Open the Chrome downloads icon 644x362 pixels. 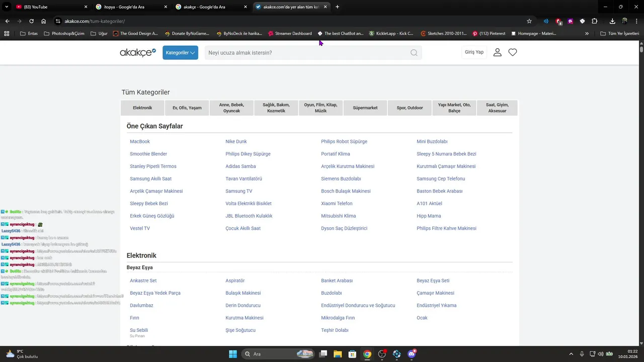pyautogui.click(x=612, y=21)
